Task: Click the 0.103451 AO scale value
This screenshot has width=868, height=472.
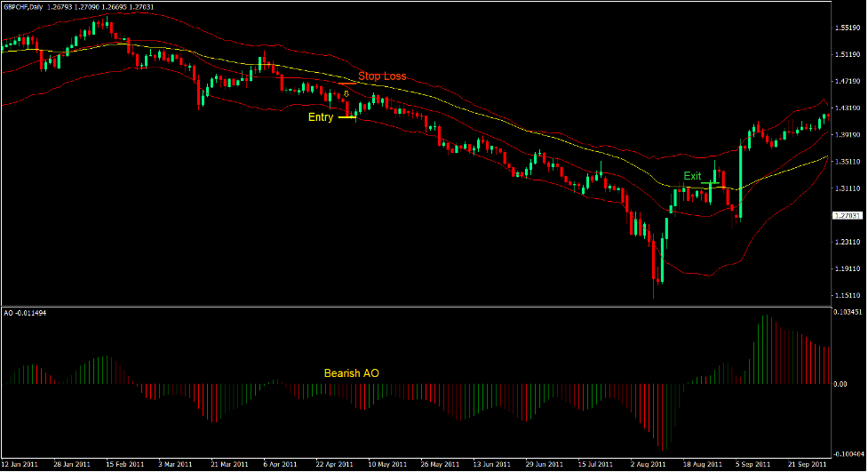Action: click(848, 313)
